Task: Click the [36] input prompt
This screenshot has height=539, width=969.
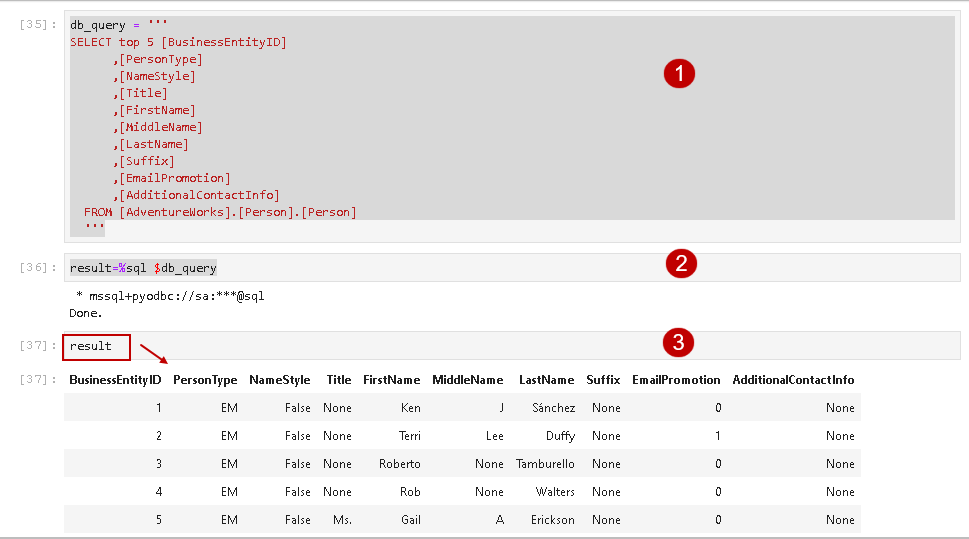Action: coord(38,268)
